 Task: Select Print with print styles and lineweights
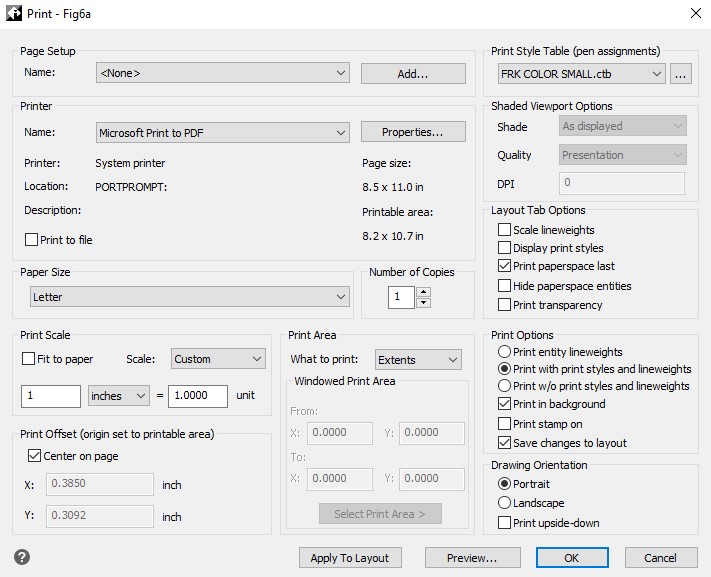(x=504, y=369)
